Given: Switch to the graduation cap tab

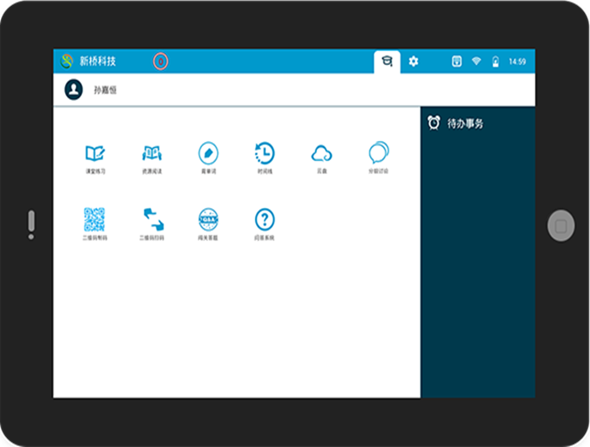Looking at the screenshot, I should coord(387,62).
